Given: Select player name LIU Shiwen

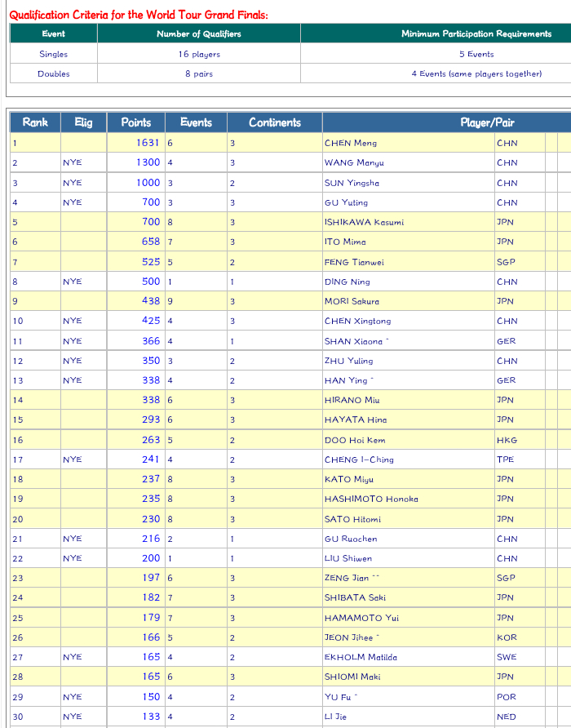Looking at the screenshot, I should point(348,558).
